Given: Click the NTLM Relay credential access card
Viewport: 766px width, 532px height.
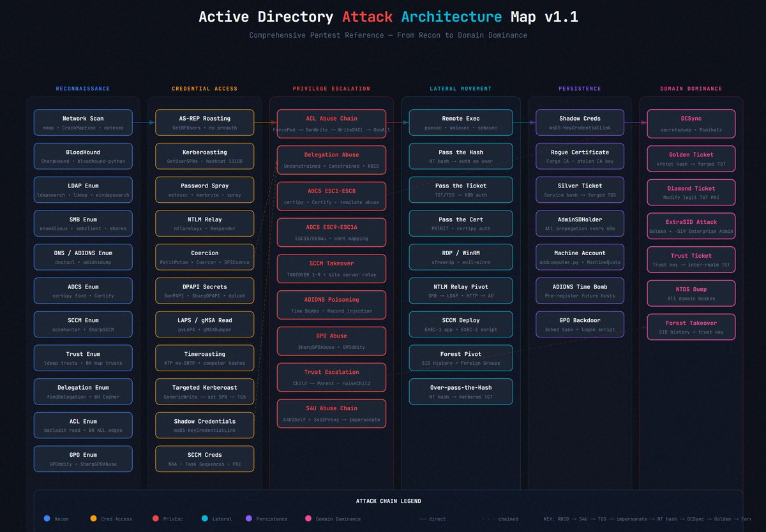Looking at the screenshot, I should (x=204, y=223).
